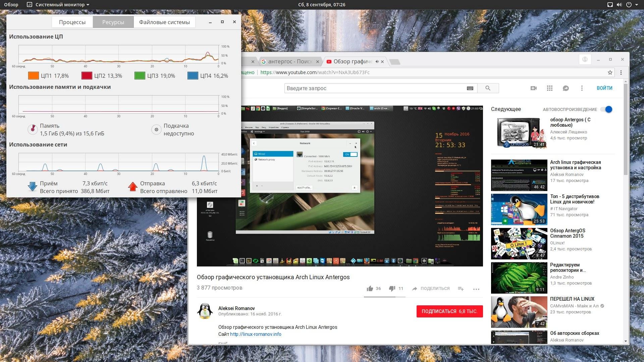The image size is (644, 362).
Task: Open Об авторских сборках video title
Action: point(575,333)
